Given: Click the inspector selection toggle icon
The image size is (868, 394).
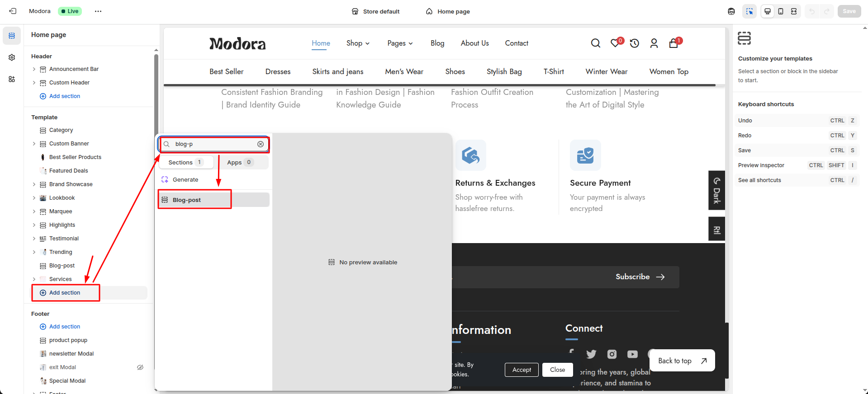Looking at the screenshot, I should (x=749, y=11).
